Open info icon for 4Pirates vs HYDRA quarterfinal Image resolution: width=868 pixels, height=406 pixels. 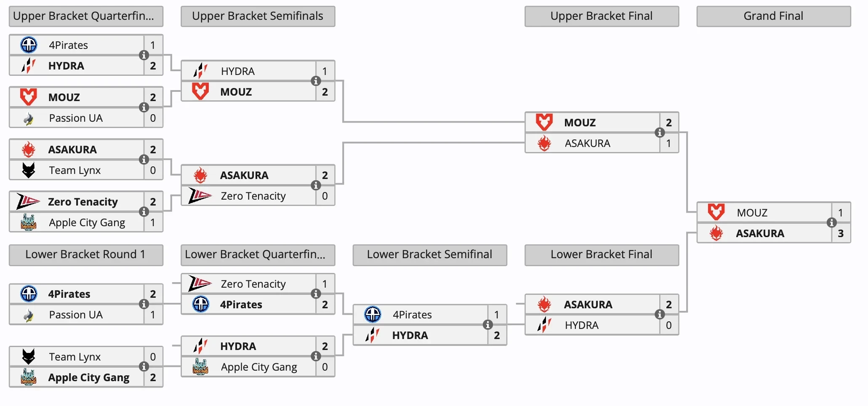144,55
